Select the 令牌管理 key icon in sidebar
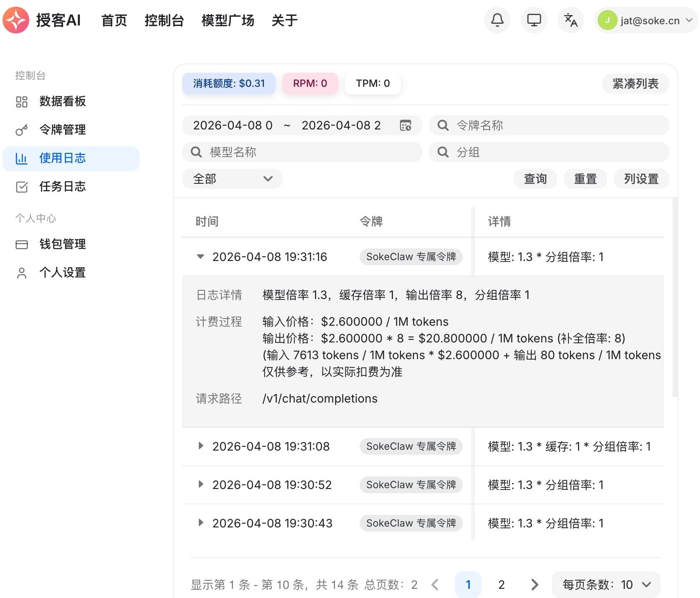 [22, 130]
